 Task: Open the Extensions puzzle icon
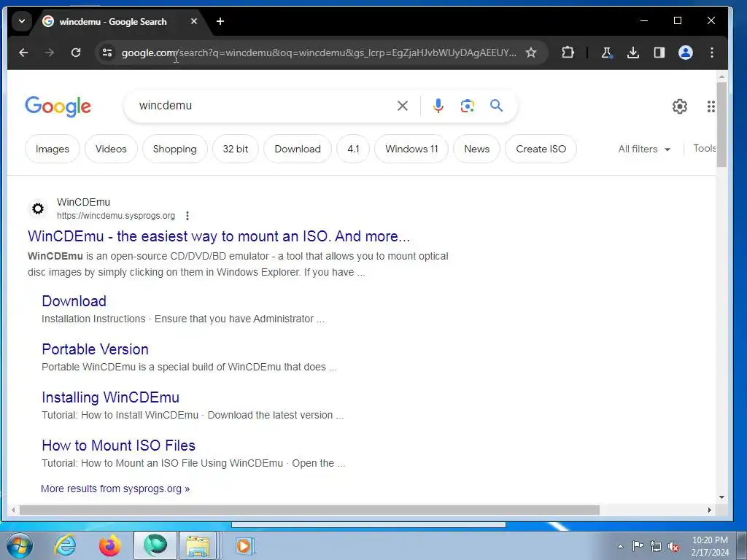(568, 52)
